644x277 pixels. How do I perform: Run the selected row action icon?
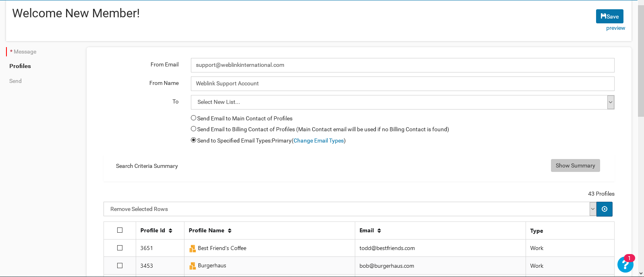(605, 209)
